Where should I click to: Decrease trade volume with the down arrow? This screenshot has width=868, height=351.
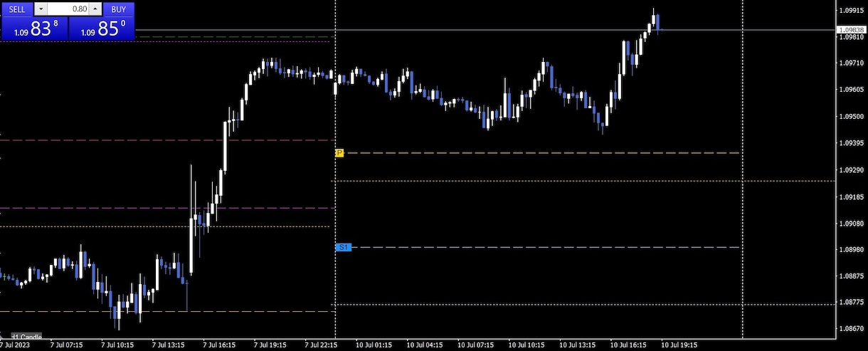coord(40,9)
